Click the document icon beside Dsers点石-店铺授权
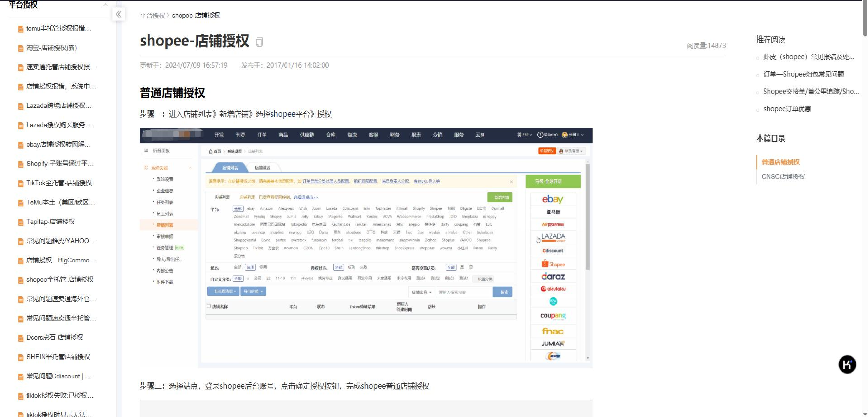The height and width of the screenshot is (417, 868). 21,338
